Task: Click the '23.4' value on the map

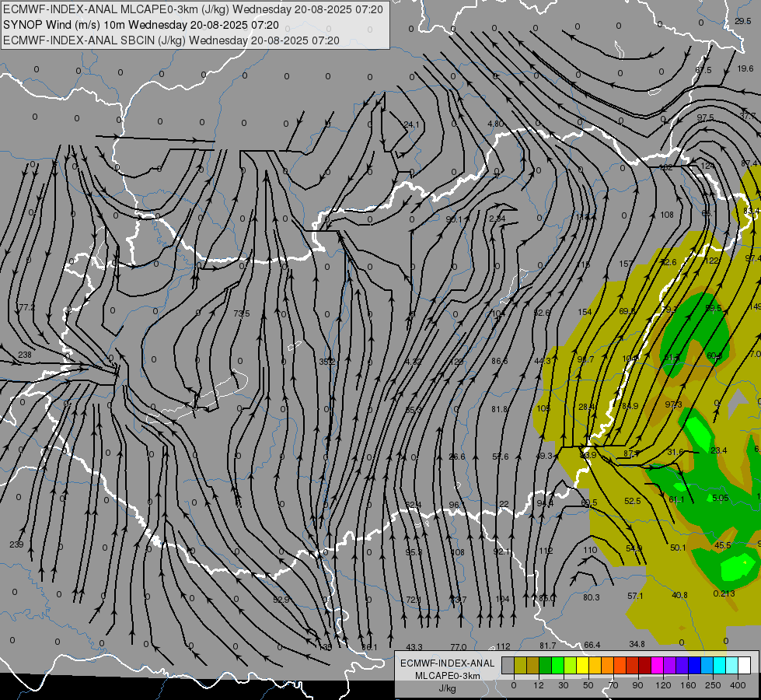Action: click(719, 450)
